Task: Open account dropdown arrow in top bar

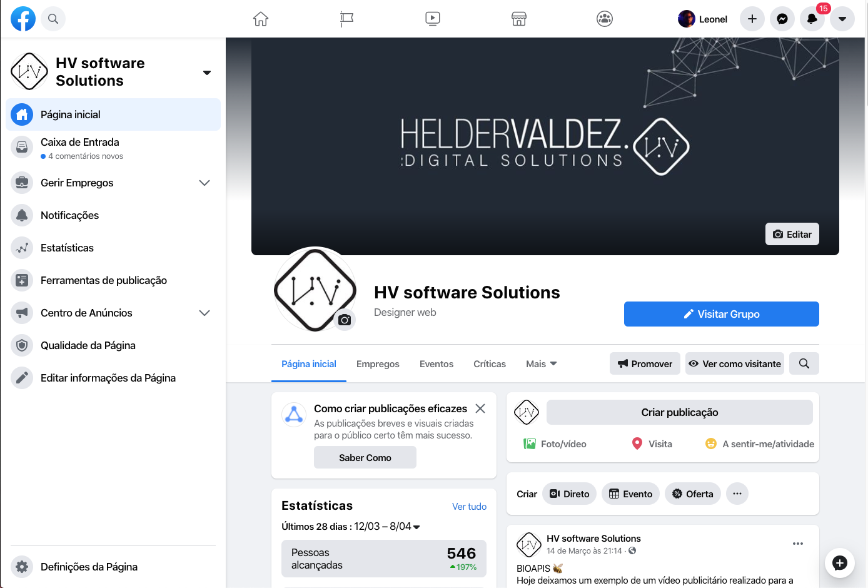Action: point(842,19)
